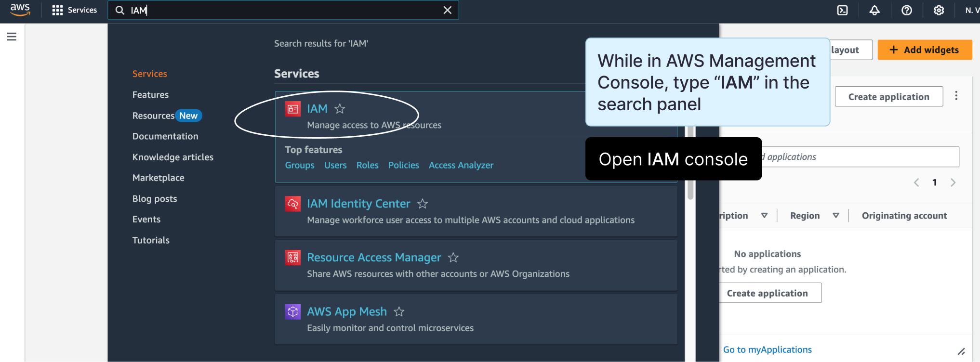Screen dimensions: 980x362
Task: Open the Users top feature
Action: (x=335, y=165)
